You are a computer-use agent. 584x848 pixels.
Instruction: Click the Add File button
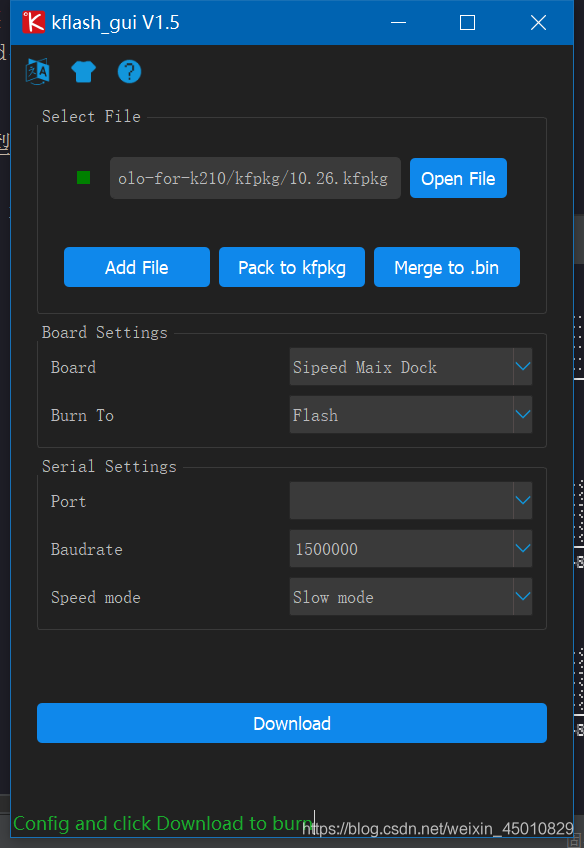(x=137, y=267)
